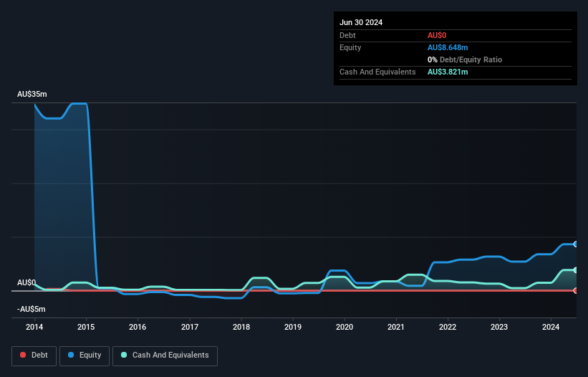Click Cash And Equivalents label in tooltip
The width and height of the screenshot is (588, 377).
point(377,72)
